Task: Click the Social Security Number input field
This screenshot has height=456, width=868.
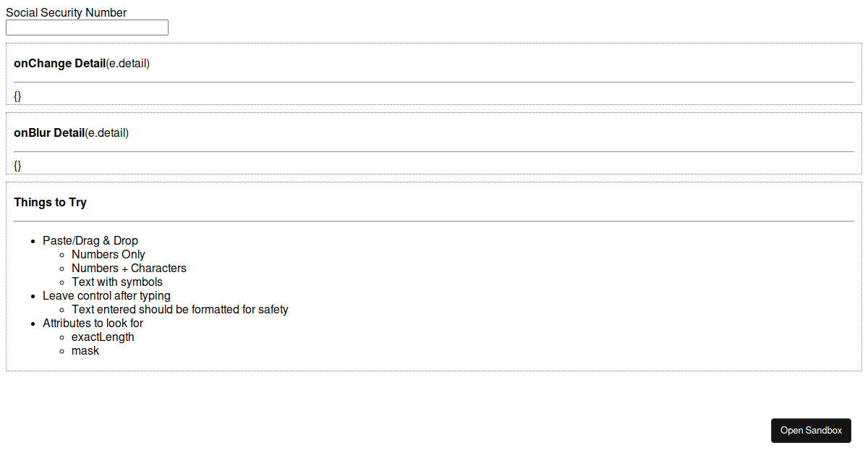Action: pos(87,28)
